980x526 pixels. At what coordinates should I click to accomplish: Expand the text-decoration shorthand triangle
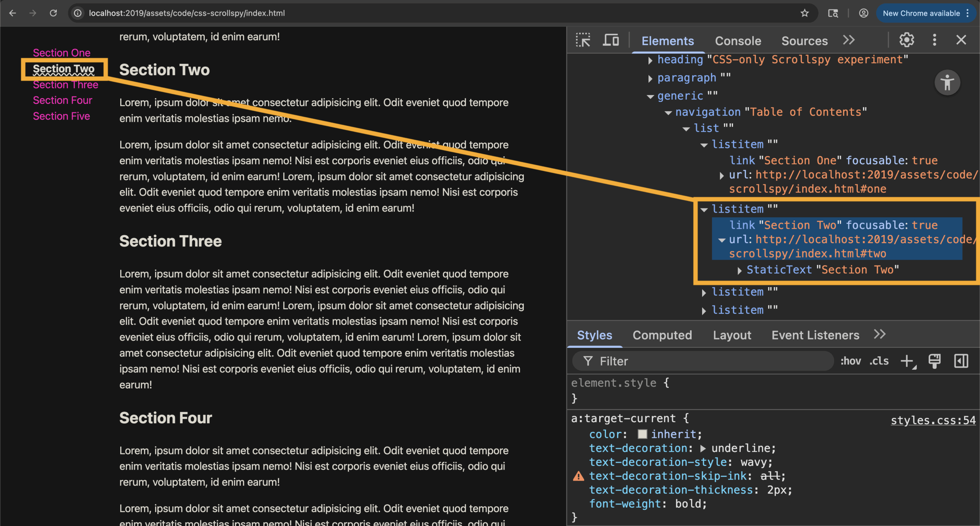pyautogui.click(x=703, y=448)
